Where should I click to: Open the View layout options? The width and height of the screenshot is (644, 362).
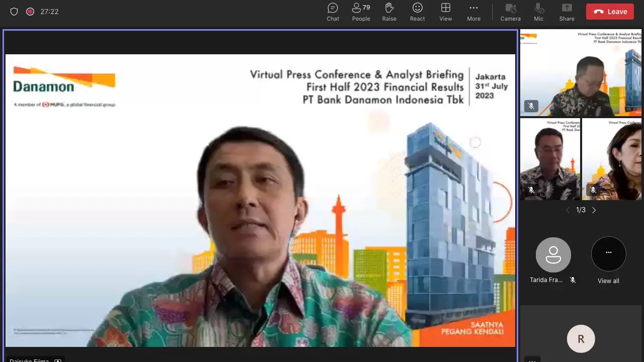click(445, 12)
